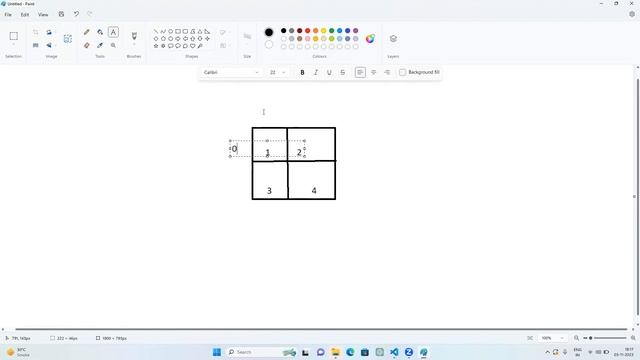Click the Zoom in magnifier icon

click(633, 338)
